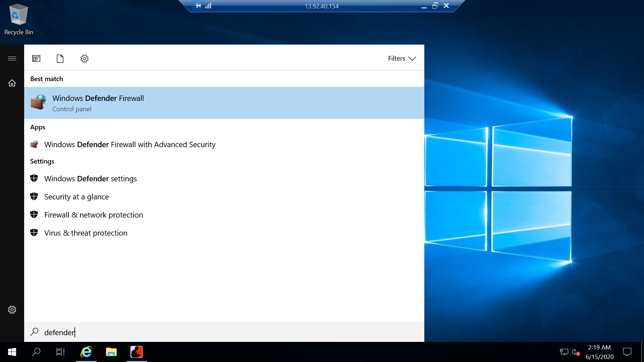
Task: Click the Settings section heading
Action: (42, 161)
